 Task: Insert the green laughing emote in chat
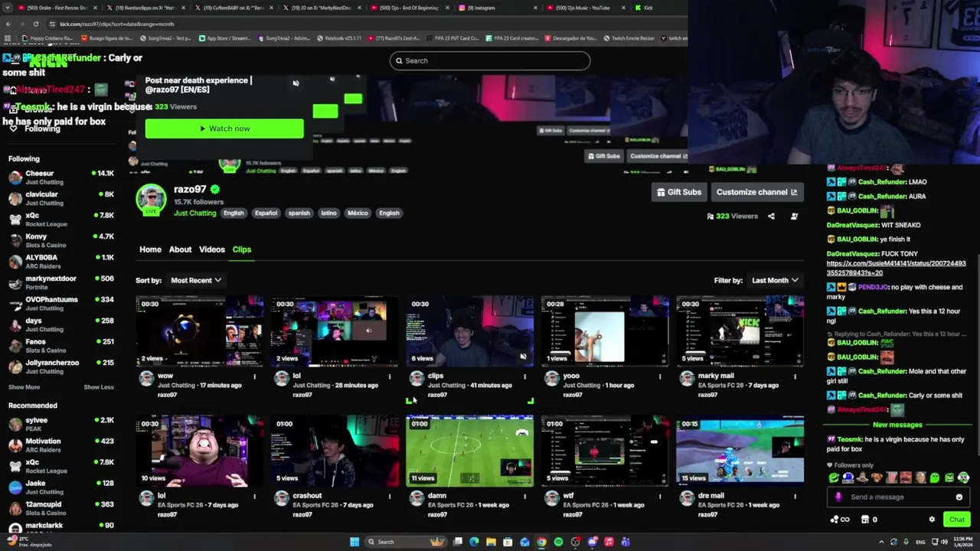(834, 478)
